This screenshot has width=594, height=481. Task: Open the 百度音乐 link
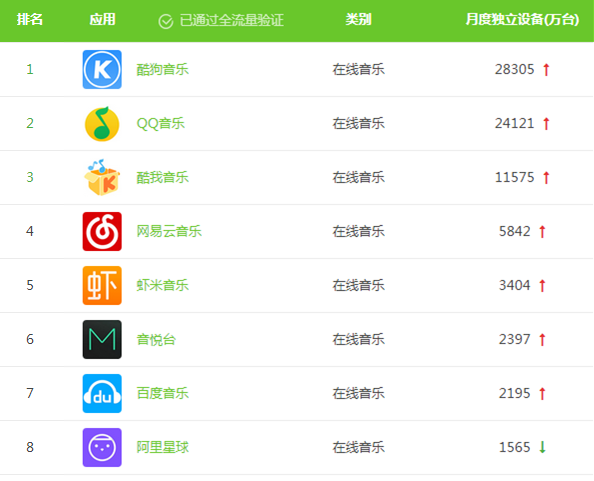coord(163,393)
